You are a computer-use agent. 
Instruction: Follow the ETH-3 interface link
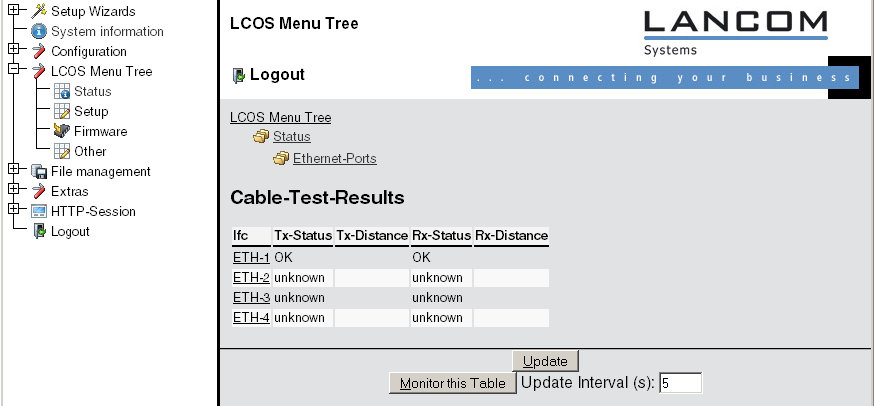pos(251,298)
